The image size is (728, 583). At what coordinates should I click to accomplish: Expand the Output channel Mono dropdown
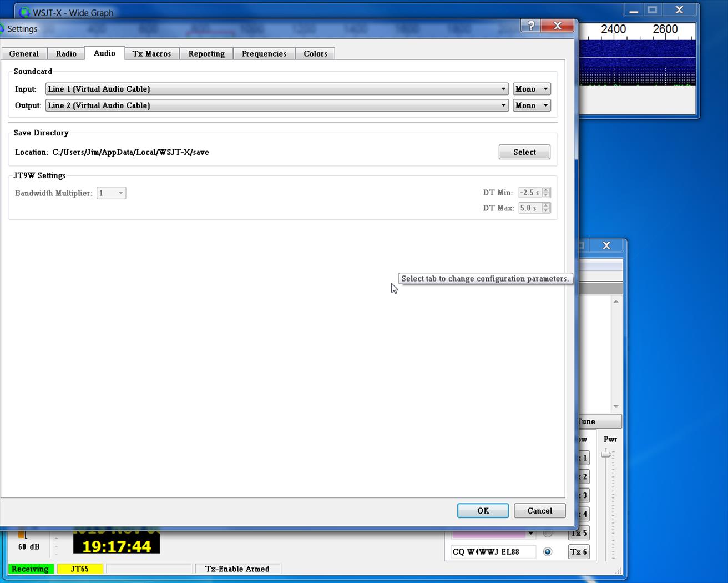(x=532, y=105)
